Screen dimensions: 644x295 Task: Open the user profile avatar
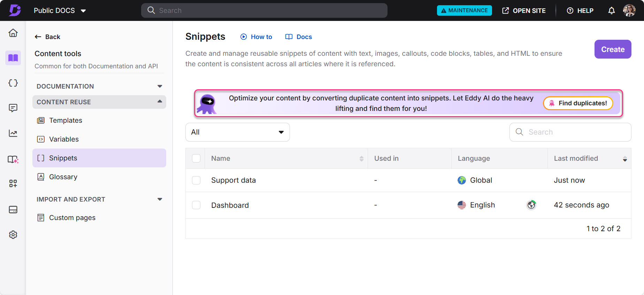tap(629, 10)
